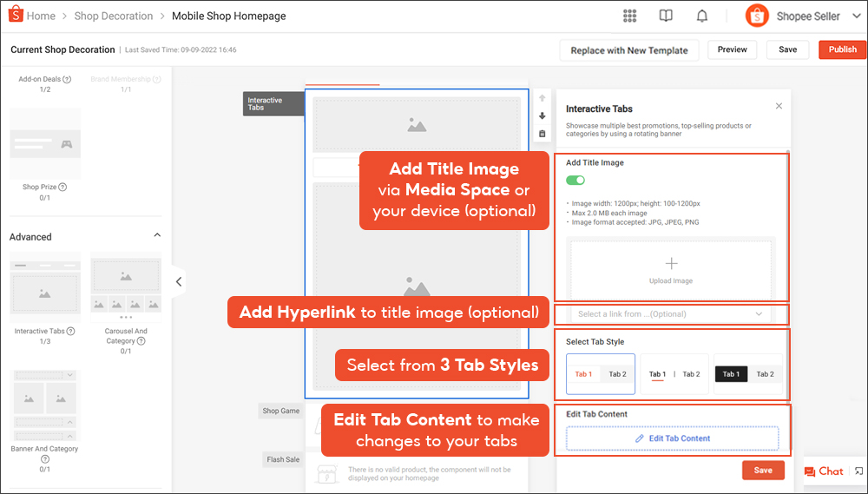This screenshot has width=868, height=494.
Task: Delete component with trash icon
Action: tap(542, 134)
